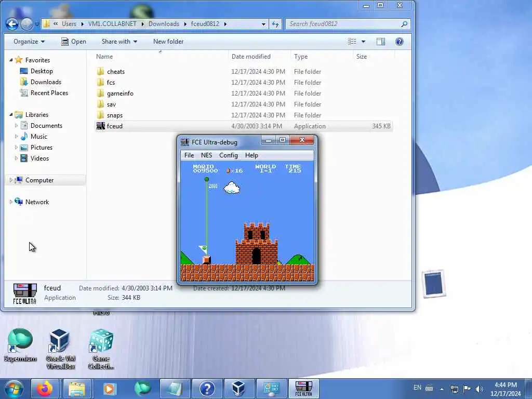532x399 pixels.
Task: Click the Windows Start orb
Action: tap(14, 389)
